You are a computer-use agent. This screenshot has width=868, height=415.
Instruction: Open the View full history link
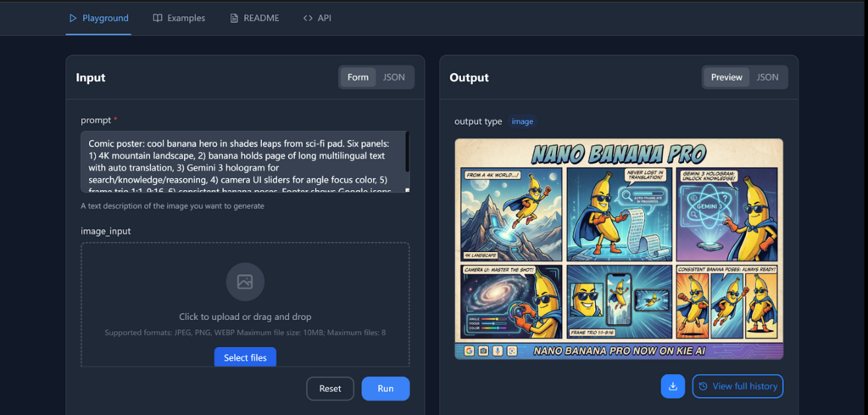pyautogui.click(x=737, y=386)
